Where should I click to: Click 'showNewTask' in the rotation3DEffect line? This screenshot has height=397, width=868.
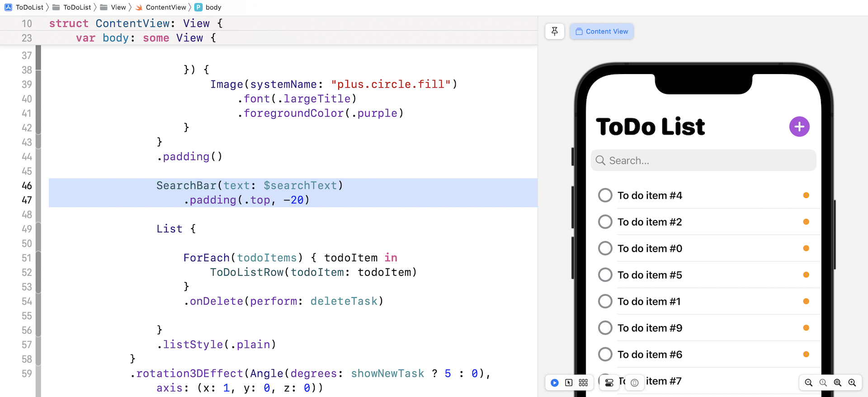click(x=387, y=374)
